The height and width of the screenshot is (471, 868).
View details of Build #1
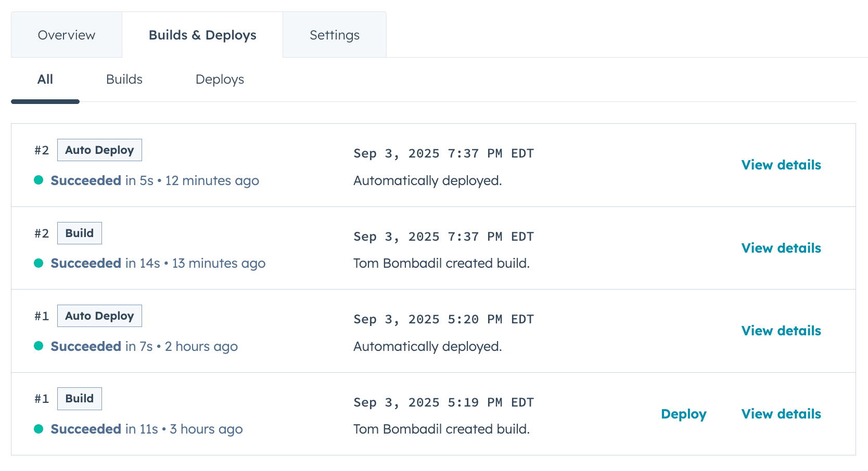tap(781, 414)
